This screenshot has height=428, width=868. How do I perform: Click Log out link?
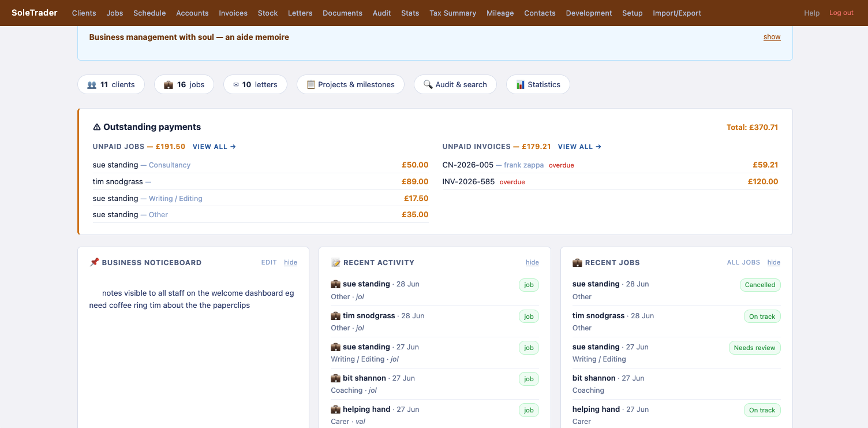[841, 13]
